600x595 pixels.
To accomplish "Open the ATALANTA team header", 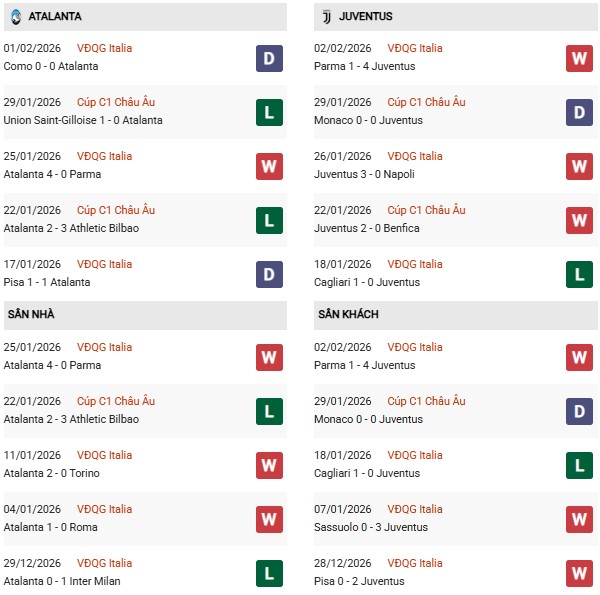I will pyautogui.click(x=55, y=17).
